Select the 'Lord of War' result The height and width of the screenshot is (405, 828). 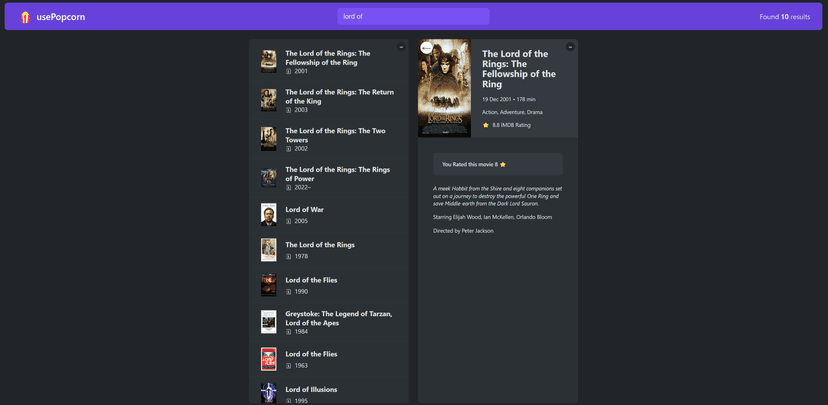pyautogui.click(x=328, y=215)
